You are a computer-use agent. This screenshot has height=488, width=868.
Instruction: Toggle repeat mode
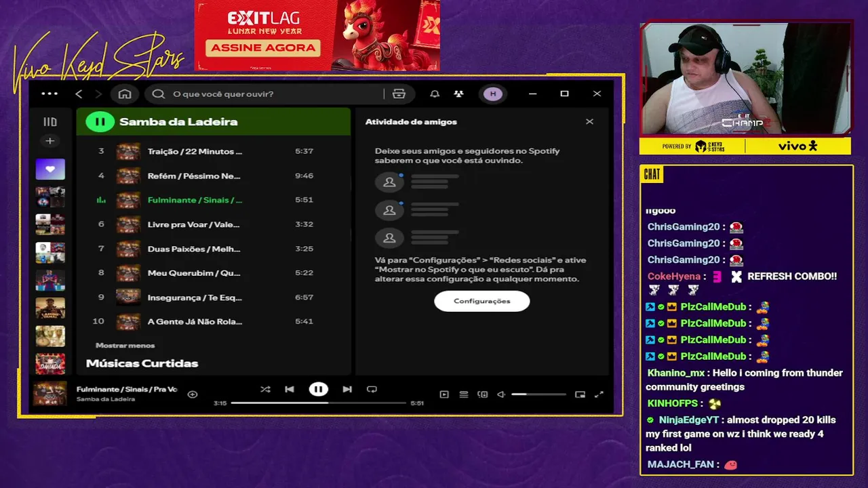372,389
